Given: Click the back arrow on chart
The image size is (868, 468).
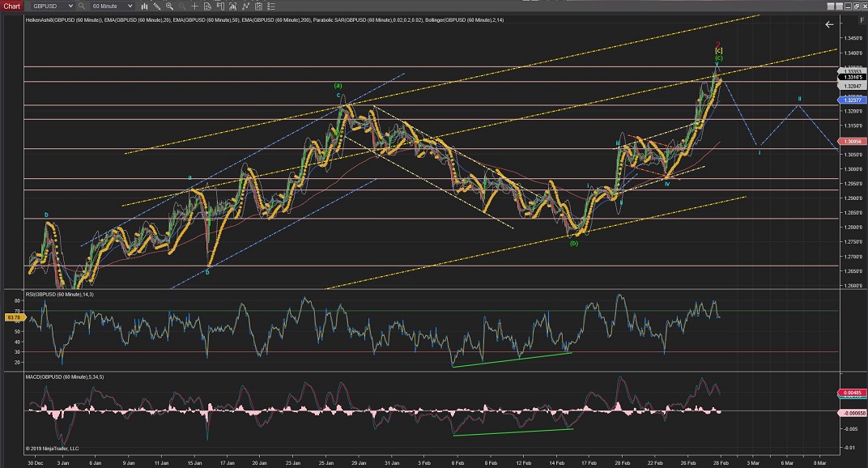Looking at the screenshot, I should tap(828, 25).
